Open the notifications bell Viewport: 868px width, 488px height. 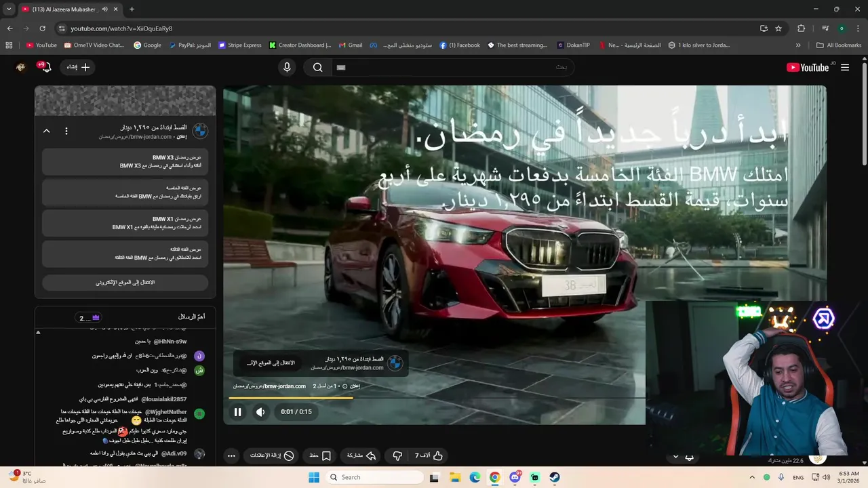point(45,67)
